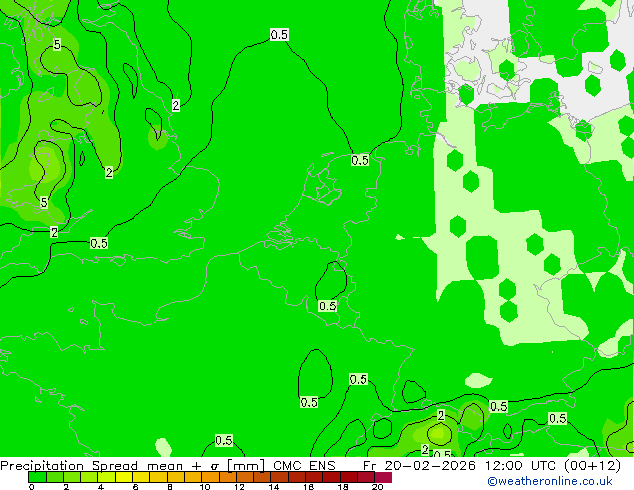Click the bright yellow legend swatch between 5 and 6
Viewport: 634px width, 490px height.
[123, 477]
